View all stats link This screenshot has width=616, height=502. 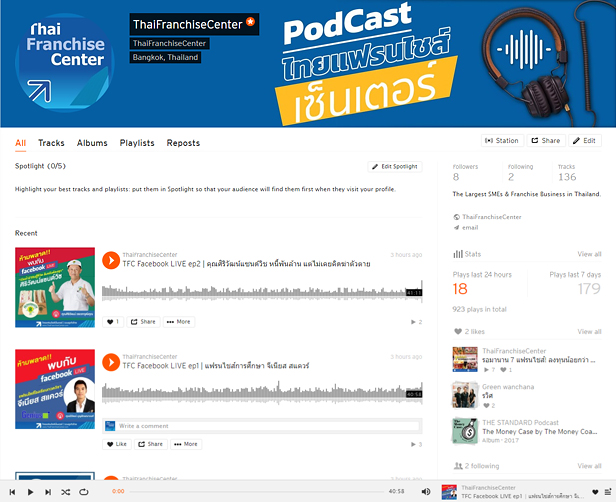[x=589, y=254]
